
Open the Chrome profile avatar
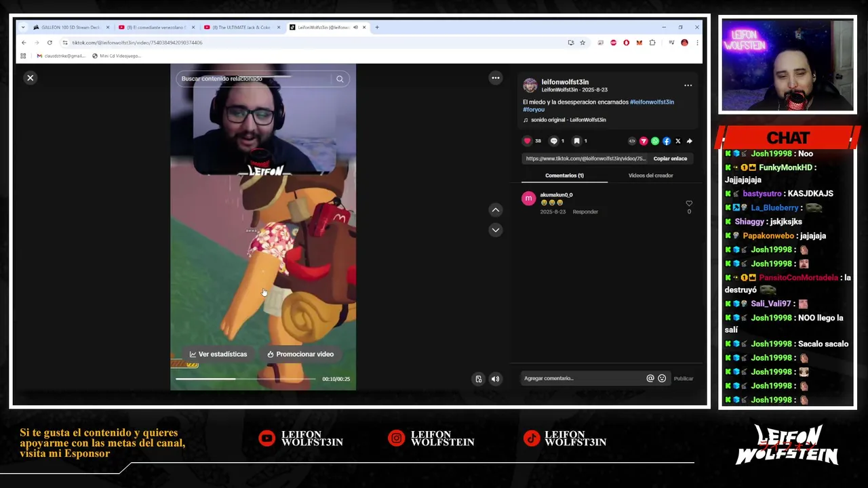point(684,43)
